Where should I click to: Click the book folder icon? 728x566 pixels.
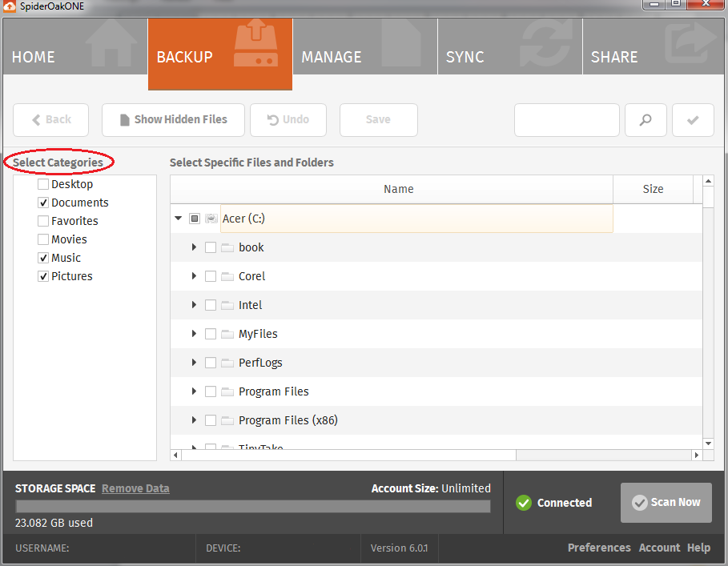pos(227,247)
